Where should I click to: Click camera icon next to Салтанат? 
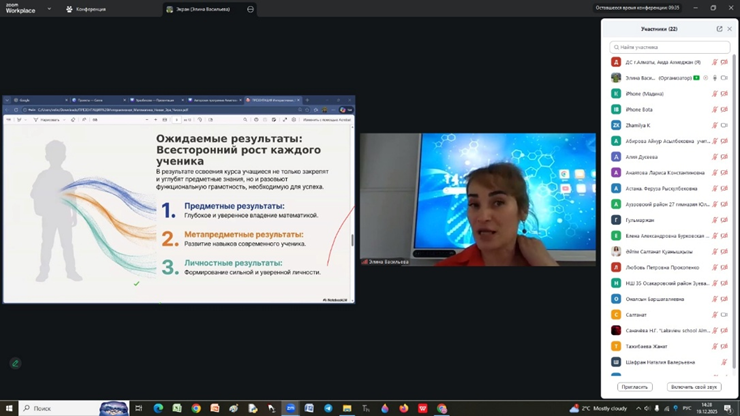click(x=724, y=314)
